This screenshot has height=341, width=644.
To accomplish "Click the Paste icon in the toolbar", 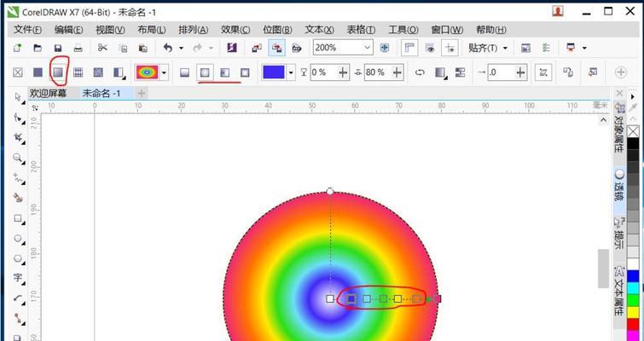I will click(143, 49).
